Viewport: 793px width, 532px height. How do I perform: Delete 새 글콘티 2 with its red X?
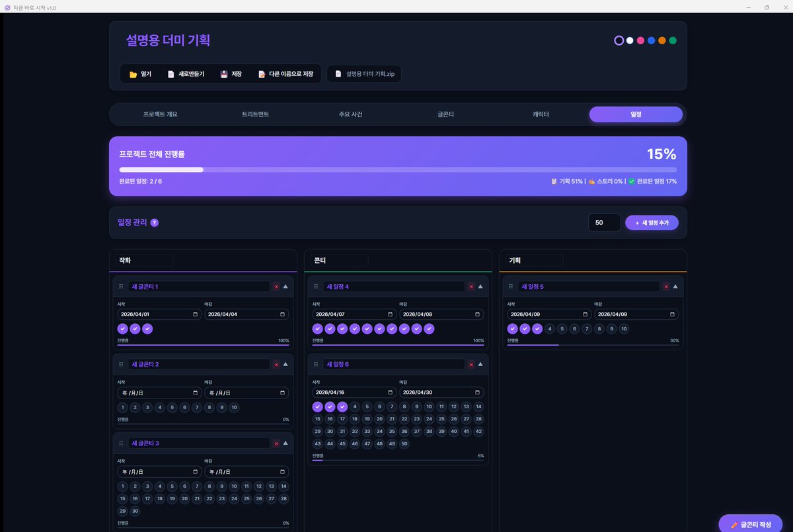[x=276, y=364]
